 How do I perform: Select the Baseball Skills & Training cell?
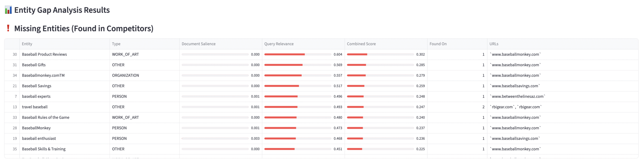[x=44, y=149]
